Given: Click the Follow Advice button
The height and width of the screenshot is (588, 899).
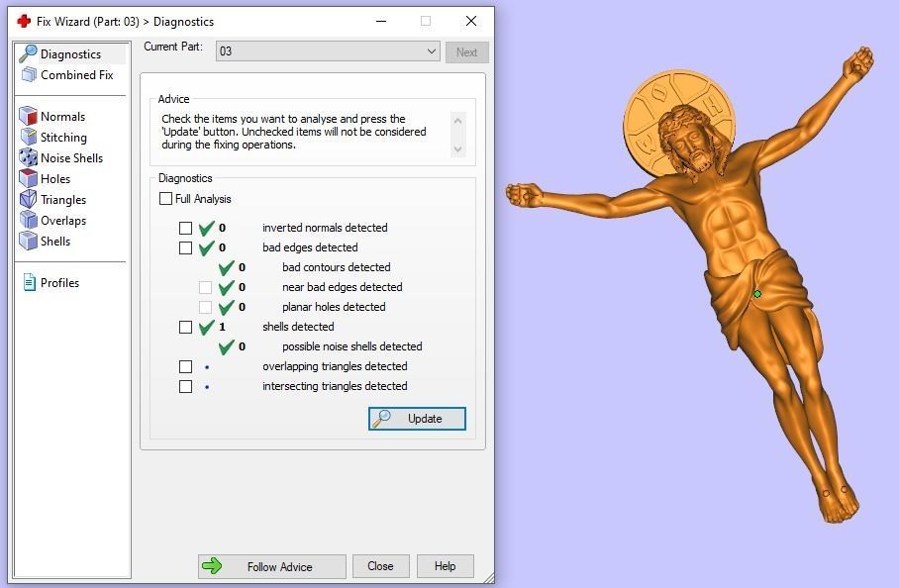Looking at the screenshot, I should pos(271,567).
